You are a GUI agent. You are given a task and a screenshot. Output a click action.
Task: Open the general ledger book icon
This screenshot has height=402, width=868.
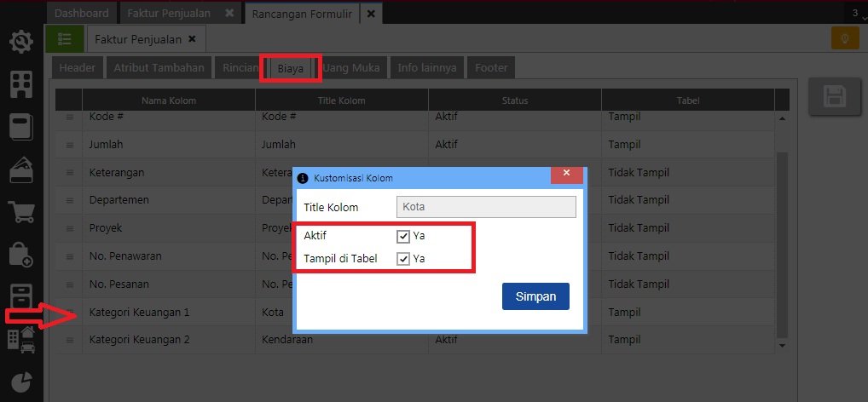(x=21, y=127)
